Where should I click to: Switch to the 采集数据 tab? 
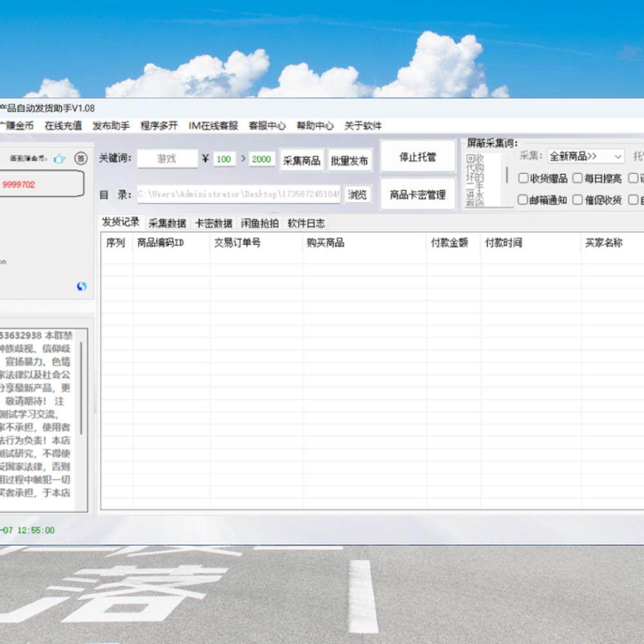tap(167, 223)
